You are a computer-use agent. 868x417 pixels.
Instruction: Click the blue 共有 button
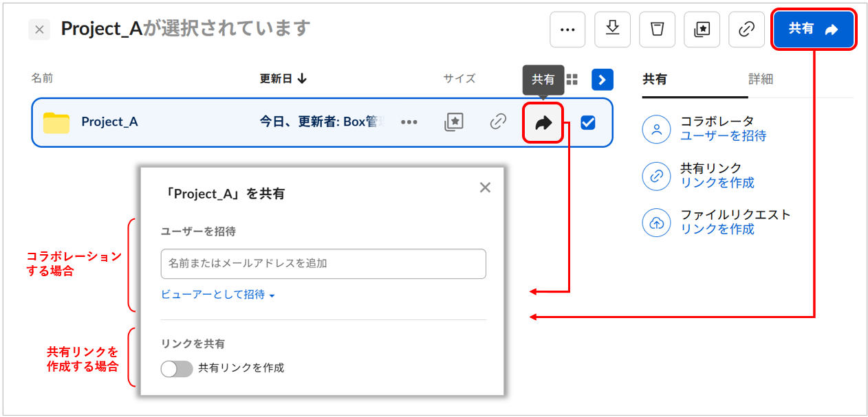pos(814,30)
